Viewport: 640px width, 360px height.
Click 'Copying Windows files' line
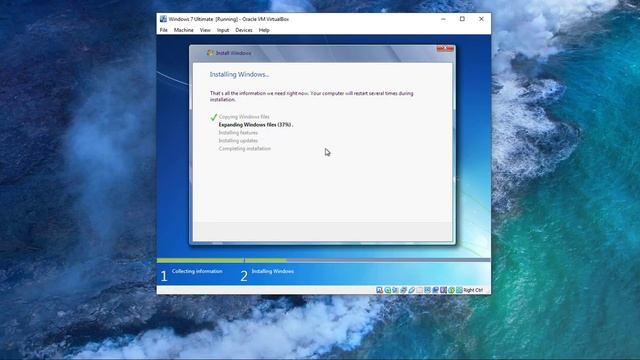coord(244,117)
